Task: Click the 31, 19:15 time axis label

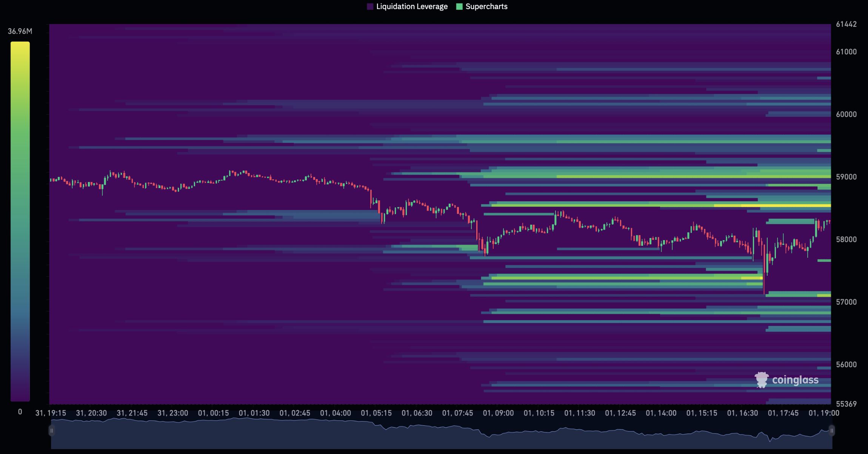Action: (51, 413)
